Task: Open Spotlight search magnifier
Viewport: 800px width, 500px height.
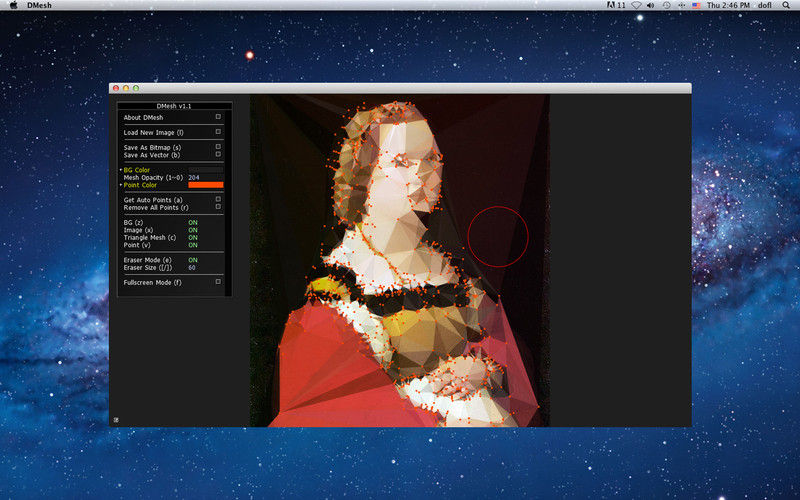Action: coord(786,5)
